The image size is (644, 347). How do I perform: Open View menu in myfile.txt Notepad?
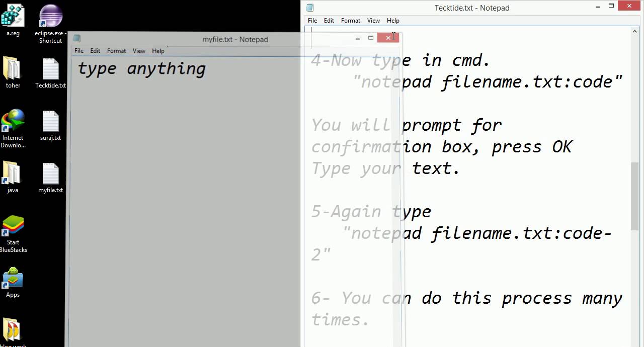click(139, 51)
